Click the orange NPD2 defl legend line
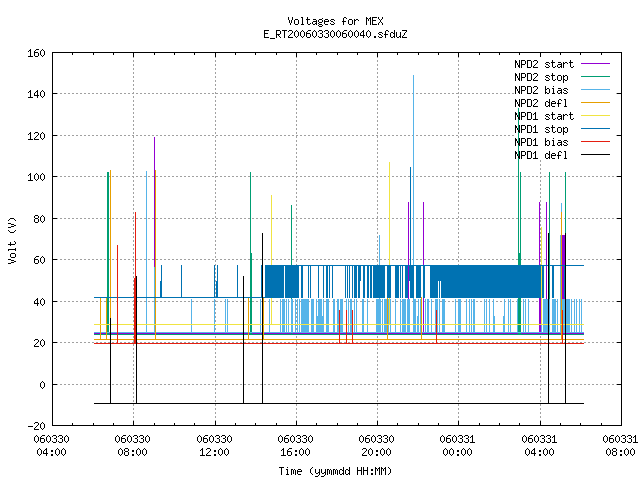This screenshot has height=480, width=640. coord(595,103)
